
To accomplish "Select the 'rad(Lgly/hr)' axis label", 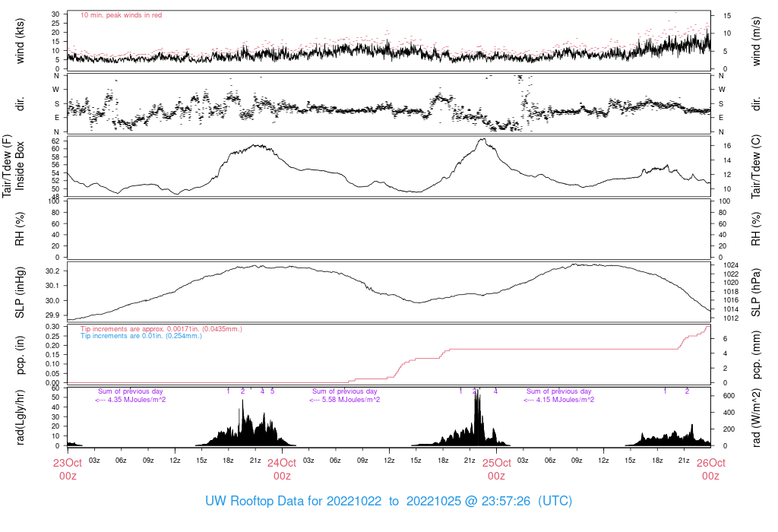I will [x=20, y=417].
